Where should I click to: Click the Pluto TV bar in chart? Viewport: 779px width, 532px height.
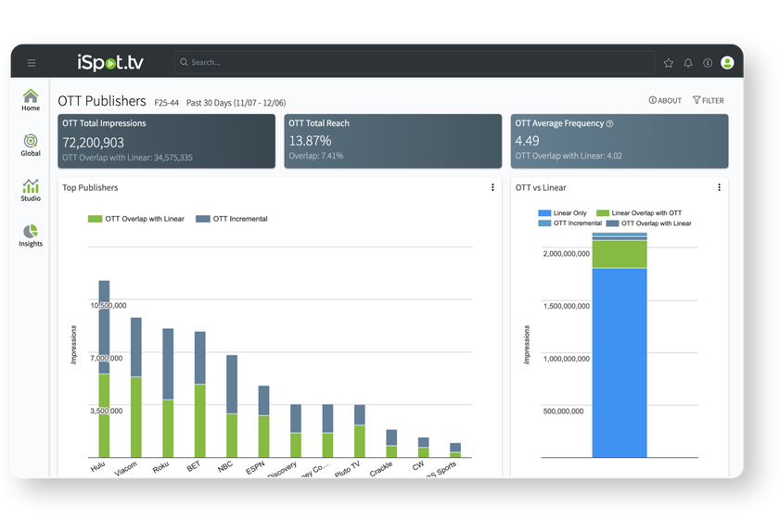[x=360, y=431]
